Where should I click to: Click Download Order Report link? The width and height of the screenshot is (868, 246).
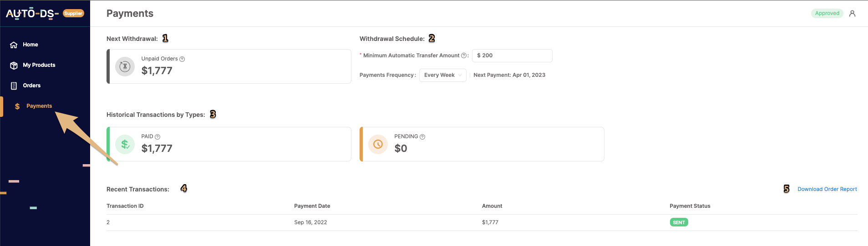pyautogui.click(x=827, y=189)
